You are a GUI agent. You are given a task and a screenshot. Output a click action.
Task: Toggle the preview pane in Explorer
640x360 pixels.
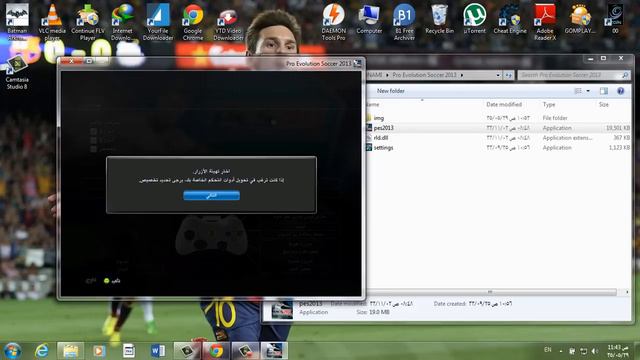tap(604, 91)
